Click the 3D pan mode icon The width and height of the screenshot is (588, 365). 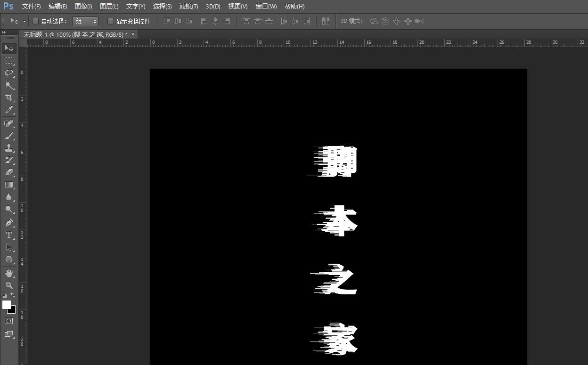coord(397,21)
